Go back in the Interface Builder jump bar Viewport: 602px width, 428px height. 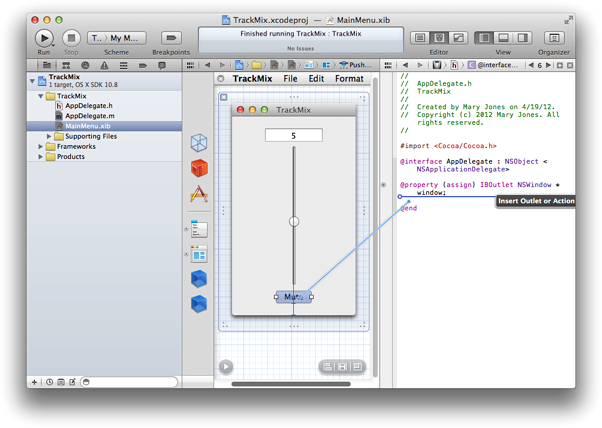pos(208,65)
